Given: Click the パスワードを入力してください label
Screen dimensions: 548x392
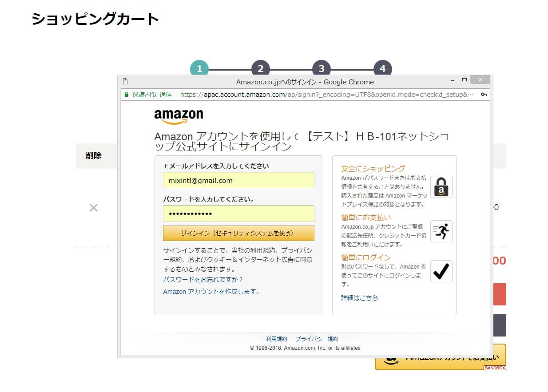Looking at the screenshot, I should pyautogui.click(x=208, y=199).
